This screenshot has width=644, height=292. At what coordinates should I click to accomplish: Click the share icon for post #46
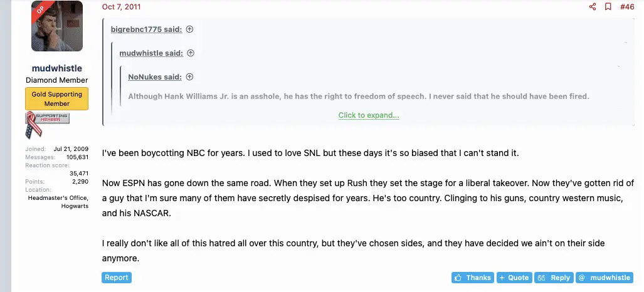(x=593, y=7)
